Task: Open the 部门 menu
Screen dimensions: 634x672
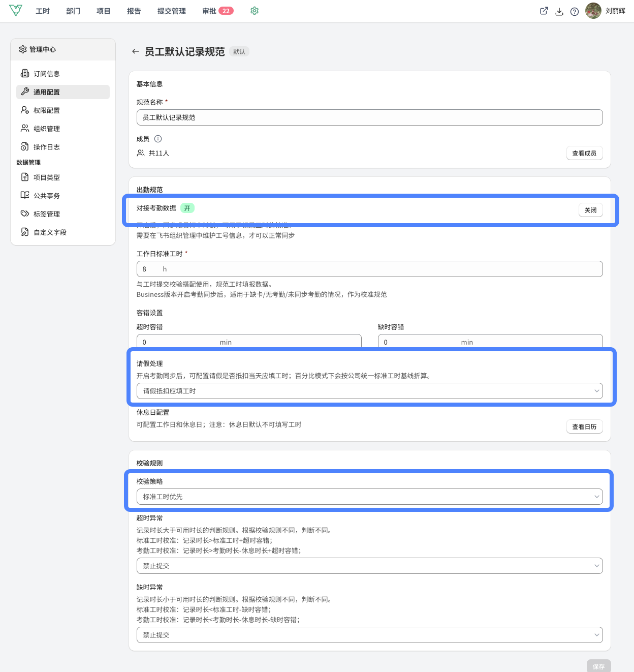Action: click(x=73, y=11)
